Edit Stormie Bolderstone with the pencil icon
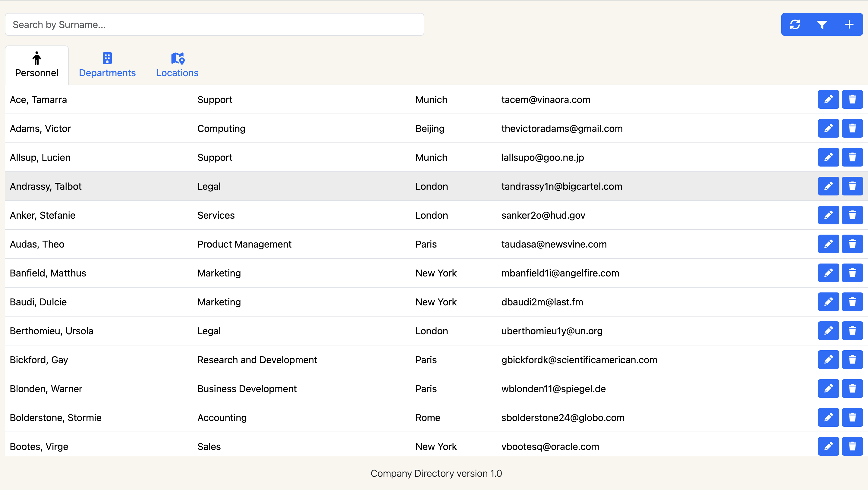Viewport: 868px width, 490px height. (829, 418)
